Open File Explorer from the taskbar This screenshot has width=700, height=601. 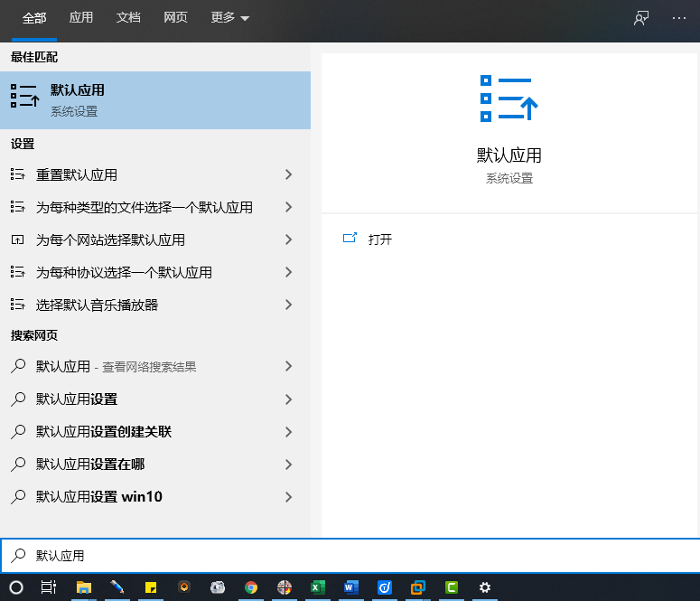(x=83, y=587)
